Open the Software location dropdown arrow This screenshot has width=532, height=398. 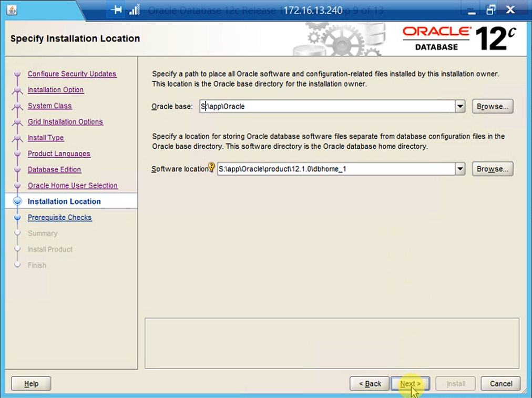tap(460, 169)
